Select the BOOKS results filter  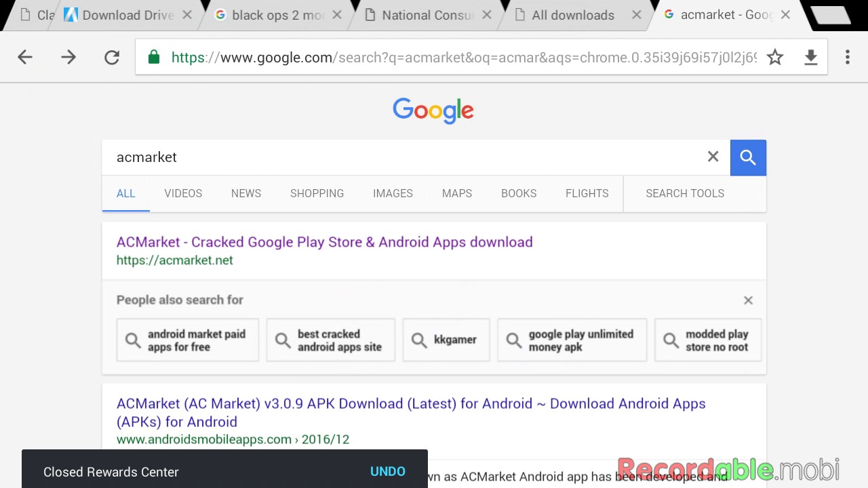tap(519, 193)
